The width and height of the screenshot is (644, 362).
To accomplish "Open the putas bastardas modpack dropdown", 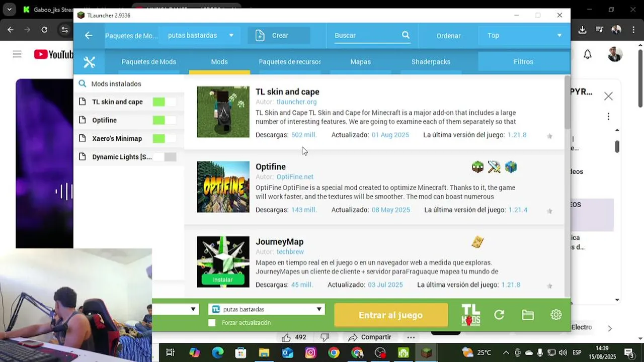I will [x=201, y=35].
